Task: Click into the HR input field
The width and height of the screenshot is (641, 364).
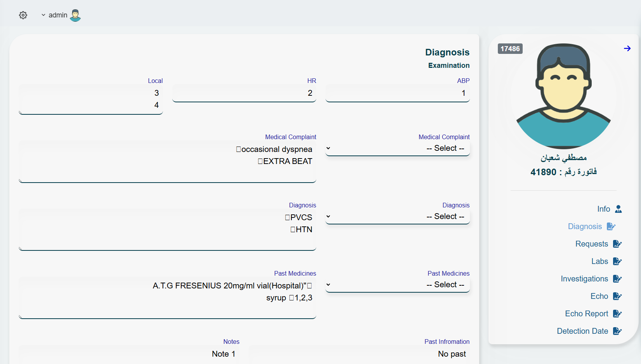Action: tap(244, 93)
